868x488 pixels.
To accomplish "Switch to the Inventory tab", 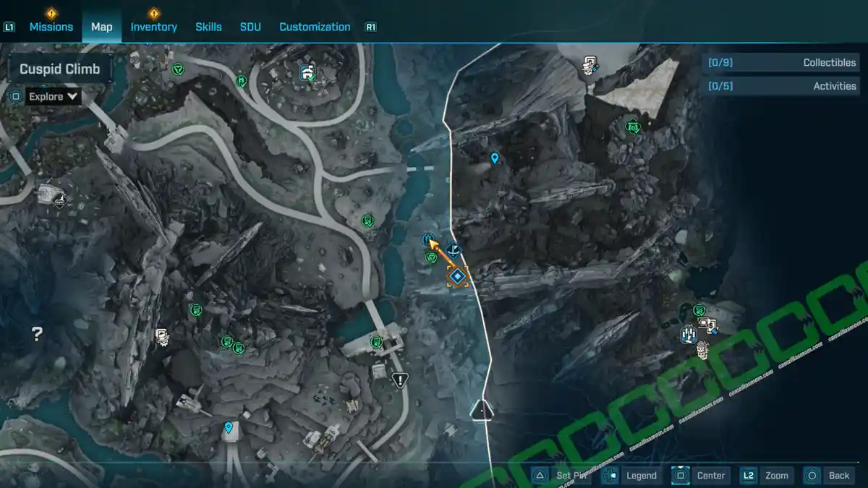I will (x=153, y=27).
